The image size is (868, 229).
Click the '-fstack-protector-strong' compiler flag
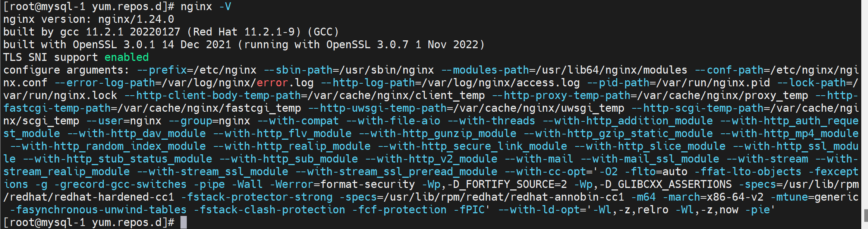point(257,197)
